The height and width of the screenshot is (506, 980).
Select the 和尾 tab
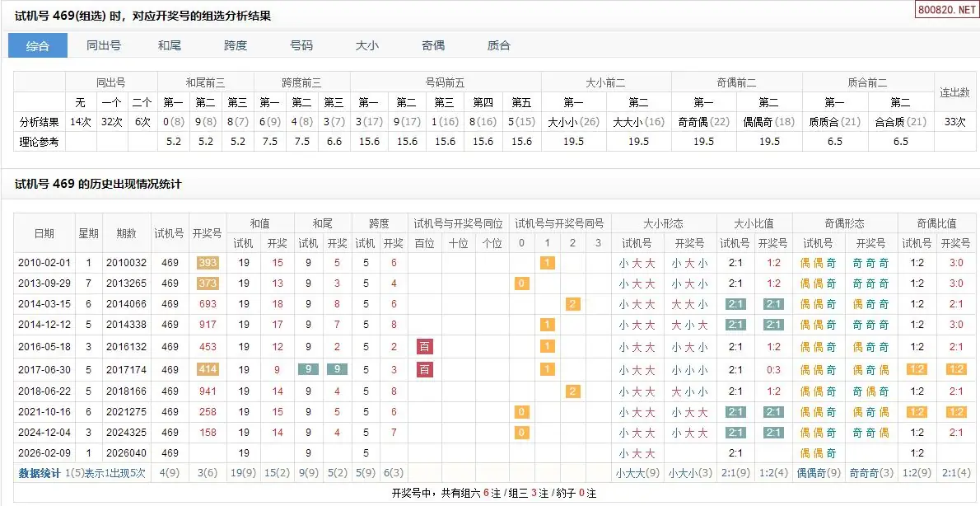(x=170, y=45)
